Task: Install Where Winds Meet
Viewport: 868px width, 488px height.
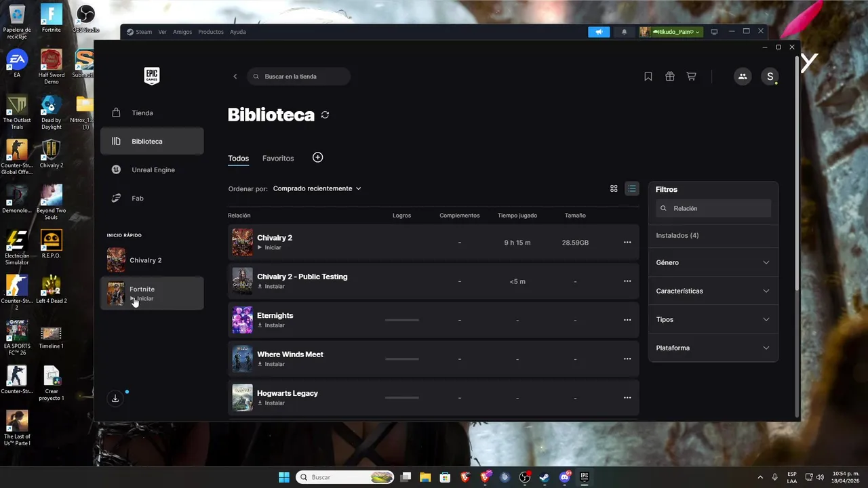Action: click(271, 364)
